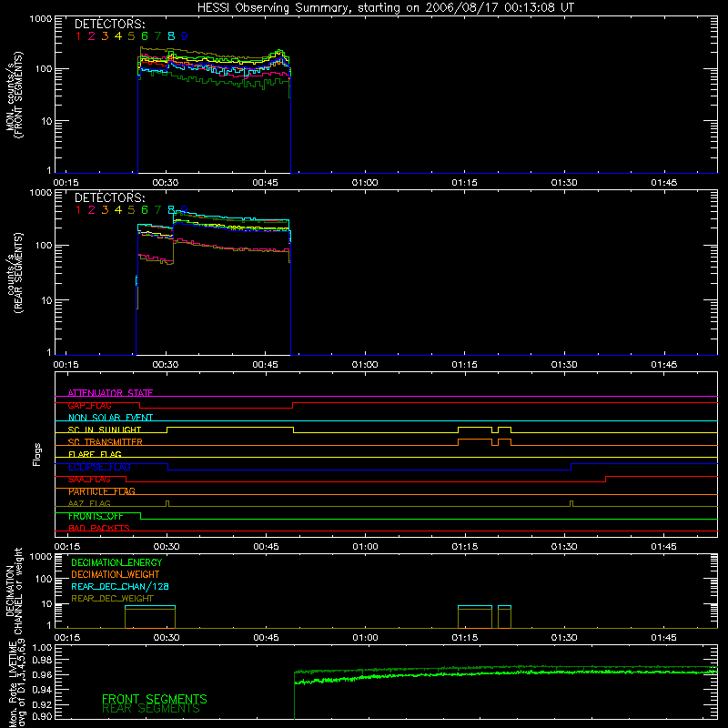Click the FRONTS_OFF flag label
Viewport: 728px width, 728px height.
click(96, 516)
